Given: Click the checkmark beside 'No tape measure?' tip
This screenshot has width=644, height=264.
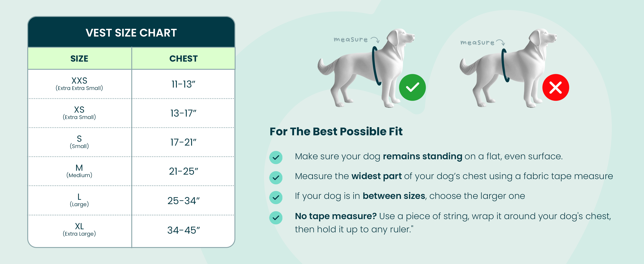Looking at the screenshot, I should [x=276, y=218].
